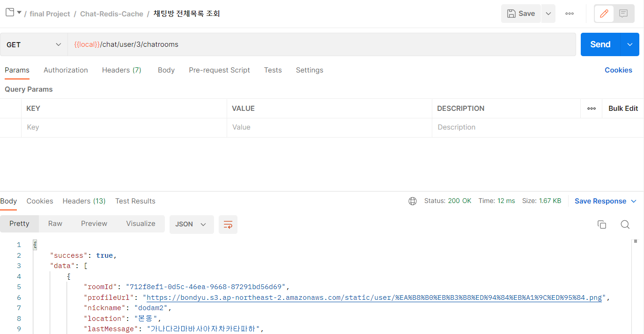Screen dimensions: 644x334
Task: Open the comments icon
Action: [623, 14]
